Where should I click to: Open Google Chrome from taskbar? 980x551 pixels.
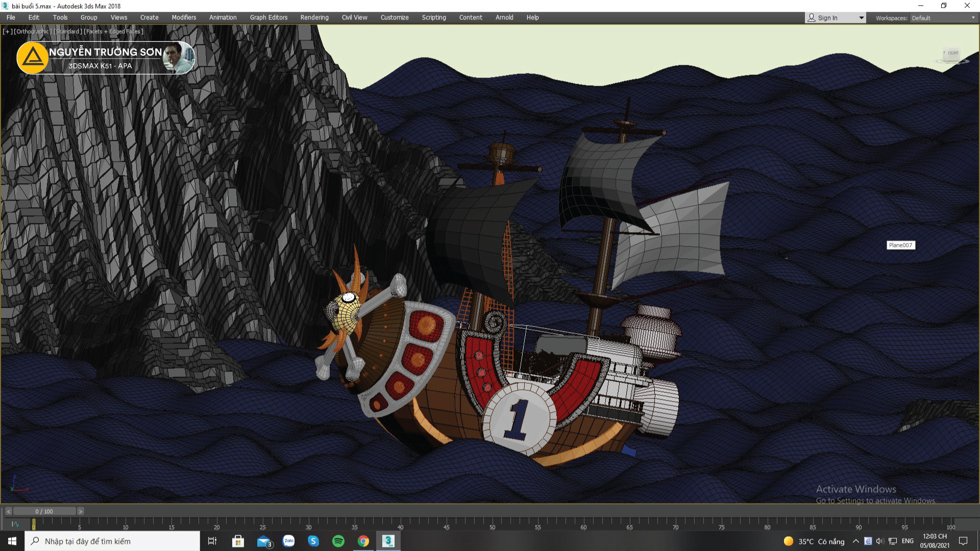coord(363,541)
